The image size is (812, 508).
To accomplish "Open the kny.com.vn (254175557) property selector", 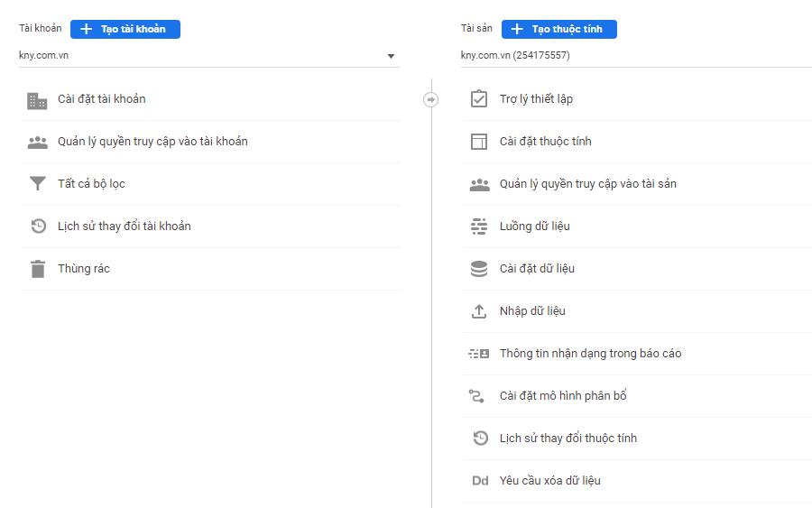I will [636, 55].
